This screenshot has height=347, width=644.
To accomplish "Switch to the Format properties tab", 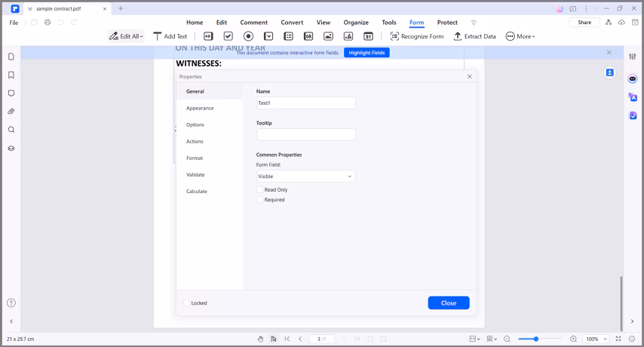I will point(195,158).
